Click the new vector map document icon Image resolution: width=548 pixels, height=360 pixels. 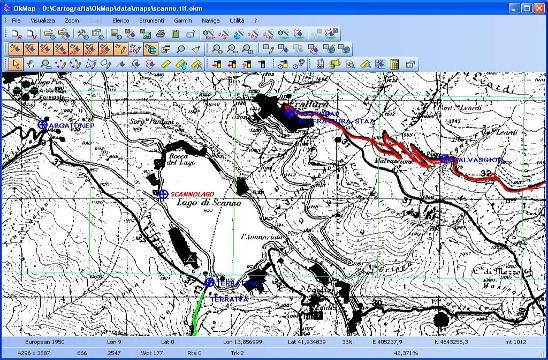31,34
